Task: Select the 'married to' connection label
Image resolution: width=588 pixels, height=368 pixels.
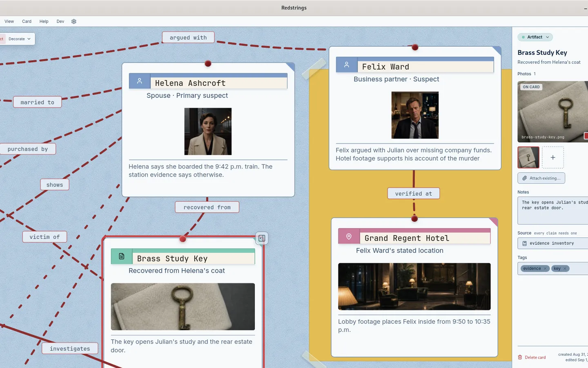Action: click(37, 102)
